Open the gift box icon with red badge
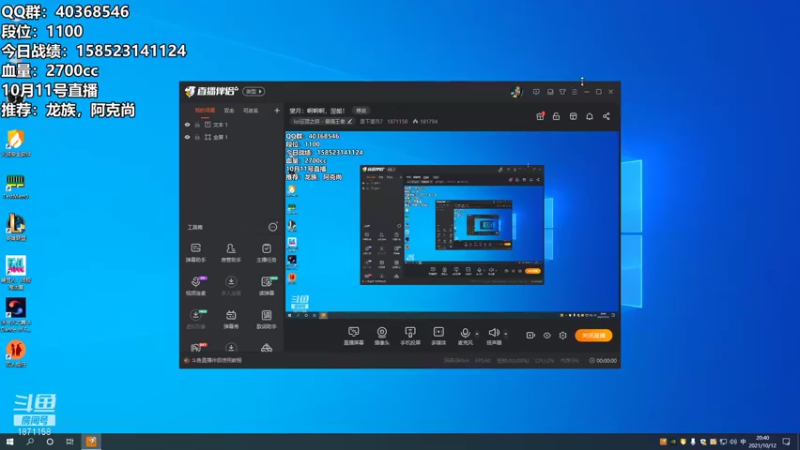The width and height of the screenshot is (800, 450). tap(540, 116)
